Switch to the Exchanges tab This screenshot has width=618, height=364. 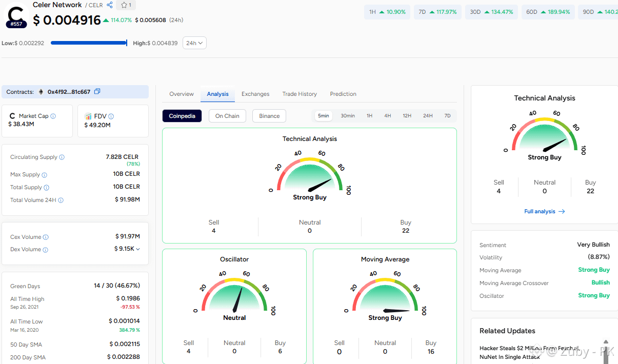255,94
